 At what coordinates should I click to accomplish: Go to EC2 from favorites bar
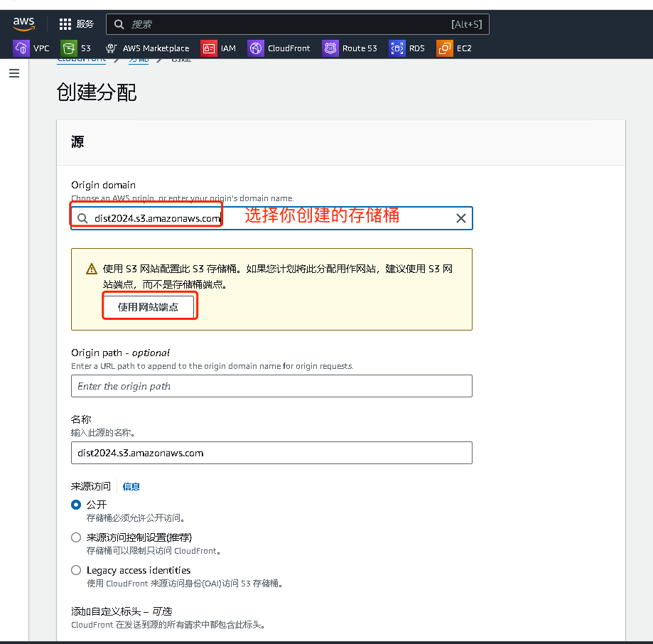pyautogui.click(x=464, y=48)
